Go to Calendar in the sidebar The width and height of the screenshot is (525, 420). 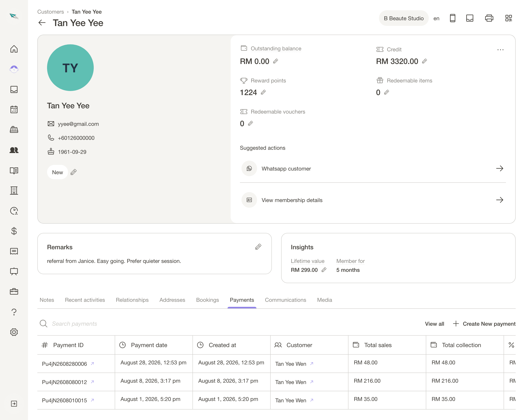[x=14, y=109]
